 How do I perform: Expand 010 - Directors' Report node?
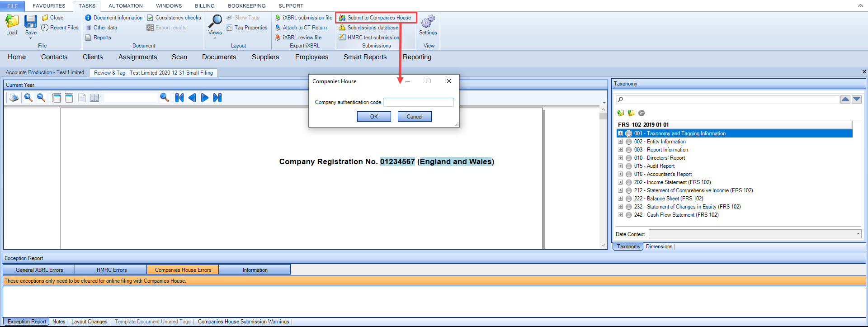point(621,158)
